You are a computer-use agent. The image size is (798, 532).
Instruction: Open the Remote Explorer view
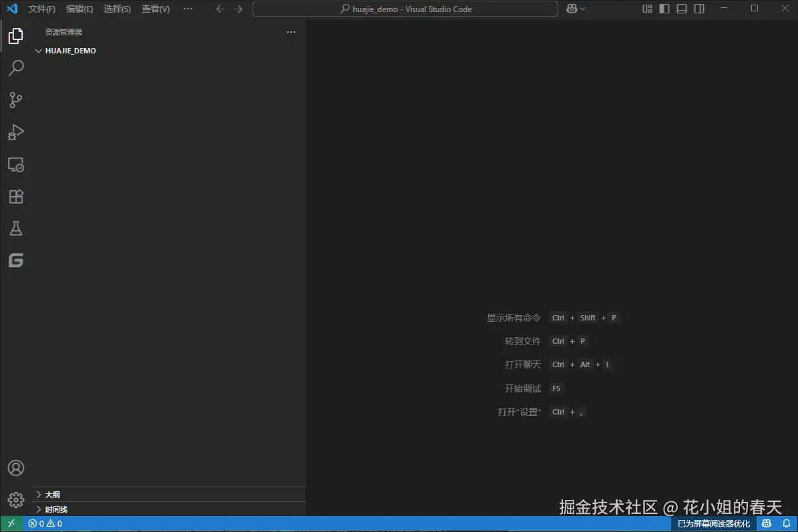(16, 164)
